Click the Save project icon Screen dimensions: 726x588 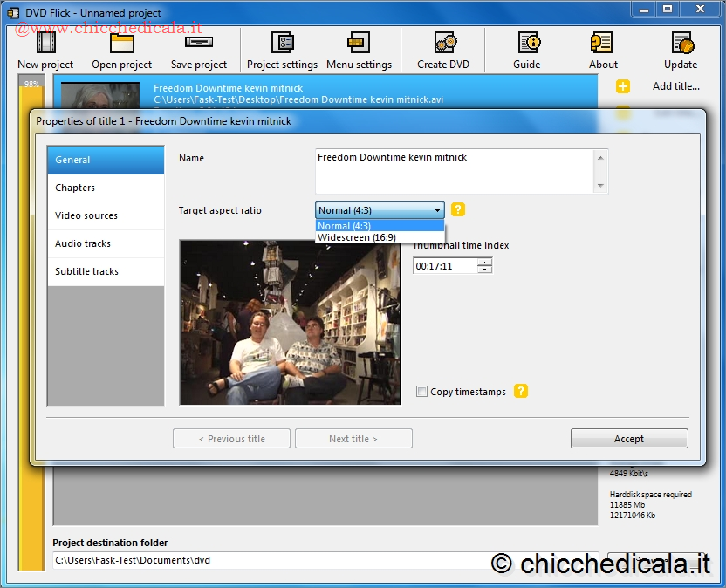[199, 44]
